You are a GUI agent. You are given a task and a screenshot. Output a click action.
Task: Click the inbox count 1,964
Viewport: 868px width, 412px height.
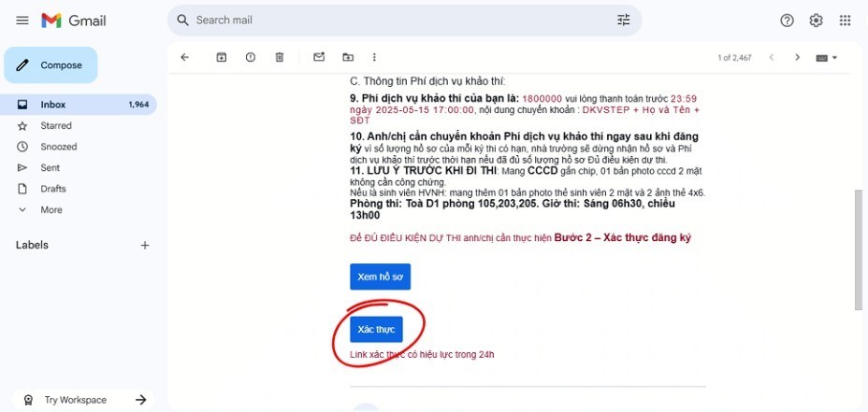coord(138,105)
